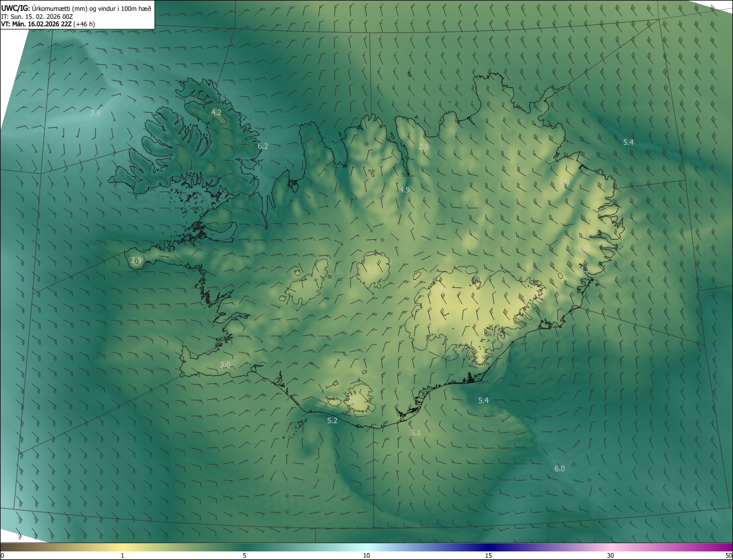Click the 2.9 value on the Snæfellsnes tip
733x560 pixels.
click(136, 261)
